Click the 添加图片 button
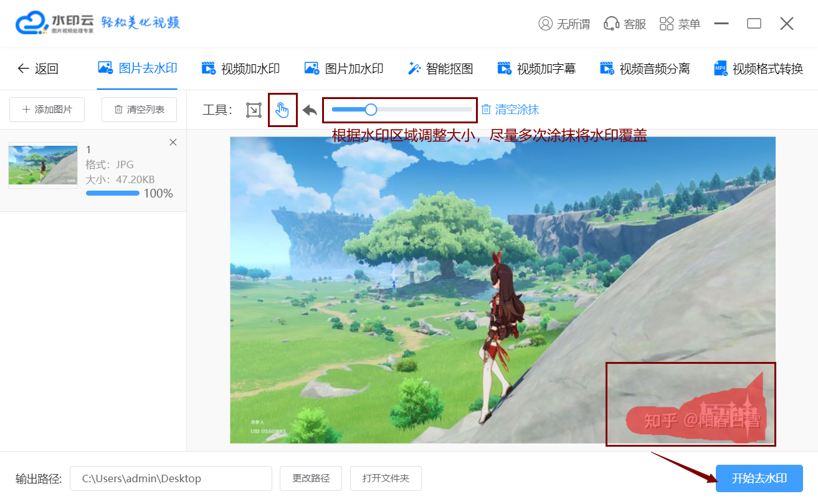This screenshot has height=504, width=818. point(47,110)
